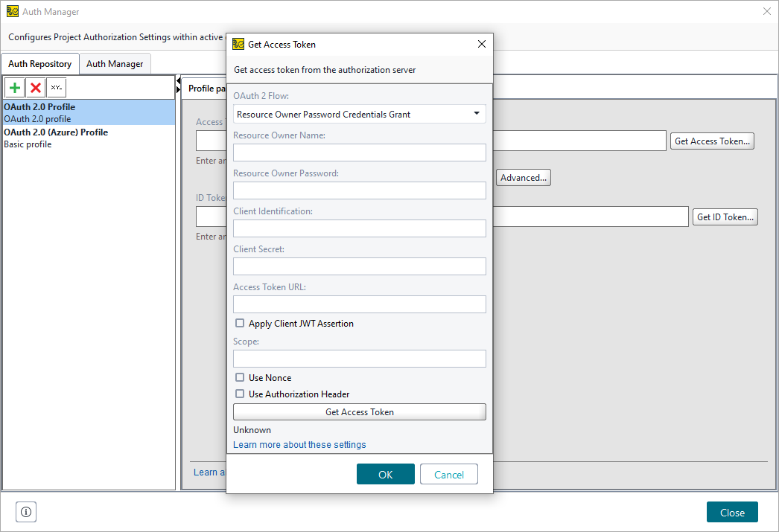
Task: Click the Resource Owner Name input field
Action: tap(359, 153)
